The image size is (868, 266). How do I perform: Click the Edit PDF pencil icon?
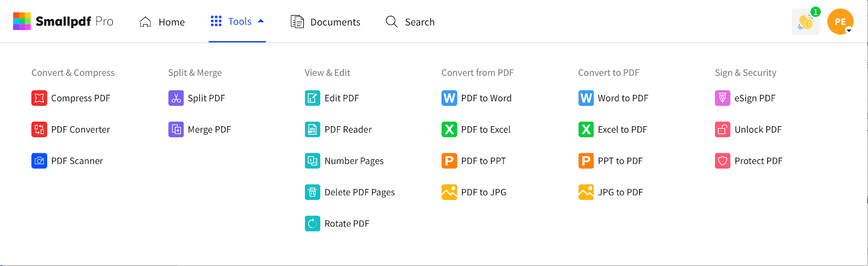(x=312, y=98)
